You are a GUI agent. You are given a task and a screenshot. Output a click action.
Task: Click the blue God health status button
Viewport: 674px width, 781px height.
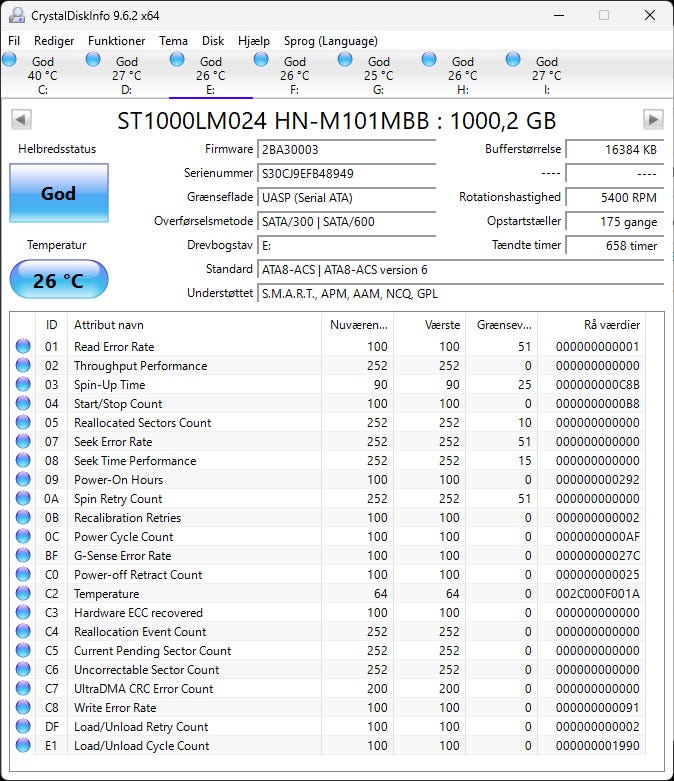click(58, 193)
